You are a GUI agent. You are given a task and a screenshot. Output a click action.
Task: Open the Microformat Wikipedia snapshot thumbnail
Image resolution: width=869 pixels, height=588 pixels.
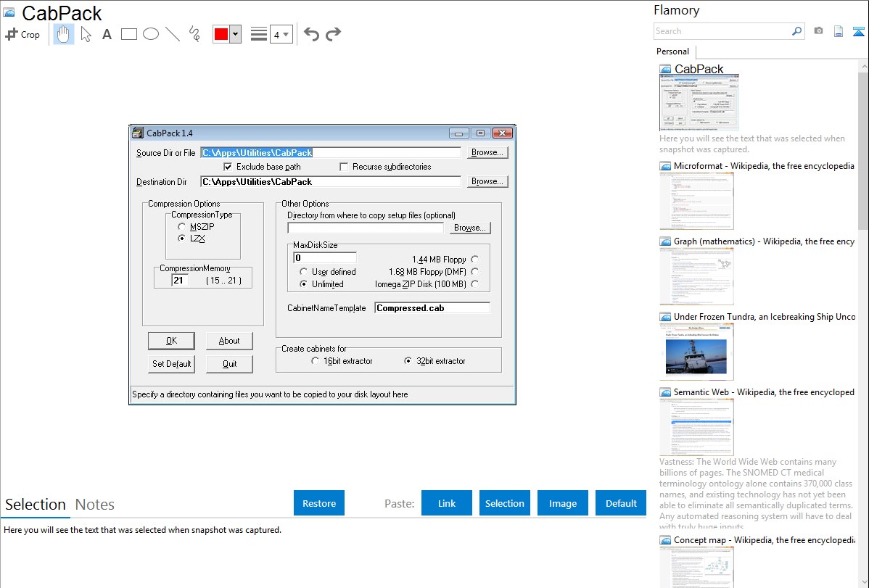(696, 201)
